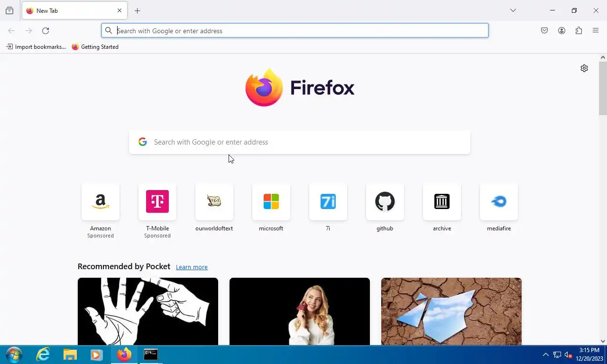The image size is (607, 364).
Task: Close the New Tab tab
Action: (120, 10)
